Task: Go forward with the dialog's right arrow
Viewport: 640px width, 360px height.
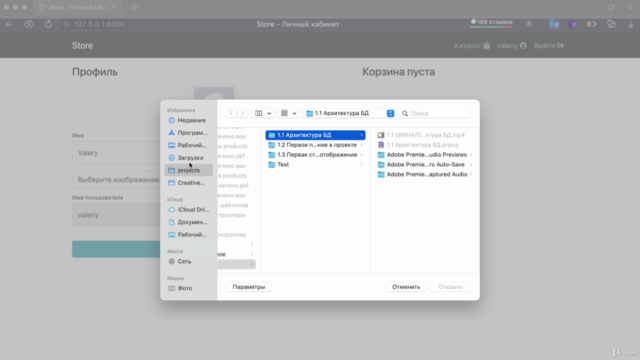Action: click(242, 113)
